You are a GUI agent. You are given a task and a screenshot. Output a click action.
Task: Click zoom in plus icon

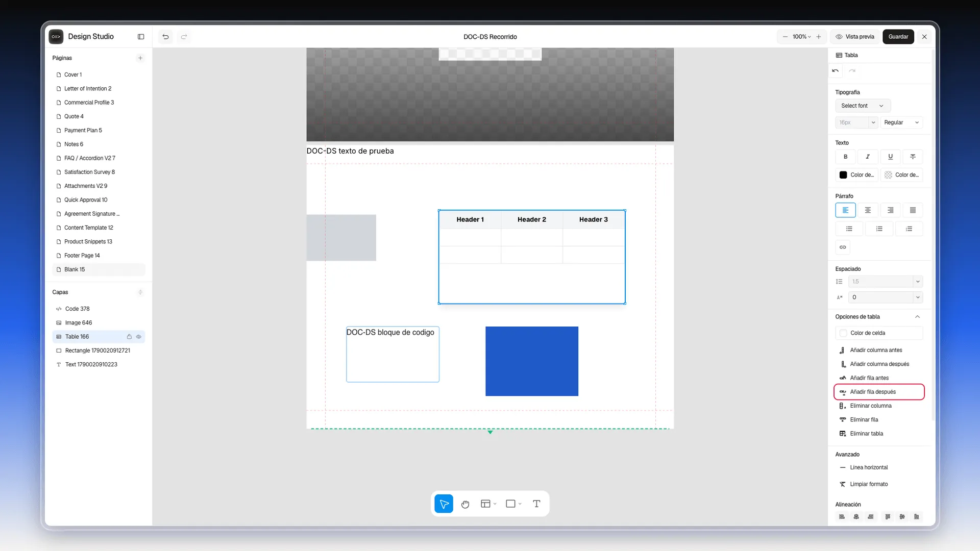coord(819,37)
